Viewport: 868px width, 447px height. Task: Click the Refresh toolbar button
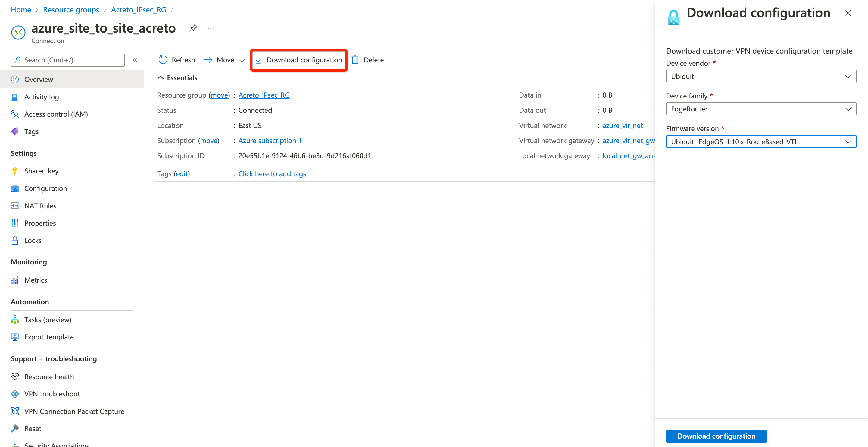coord(176,60)
